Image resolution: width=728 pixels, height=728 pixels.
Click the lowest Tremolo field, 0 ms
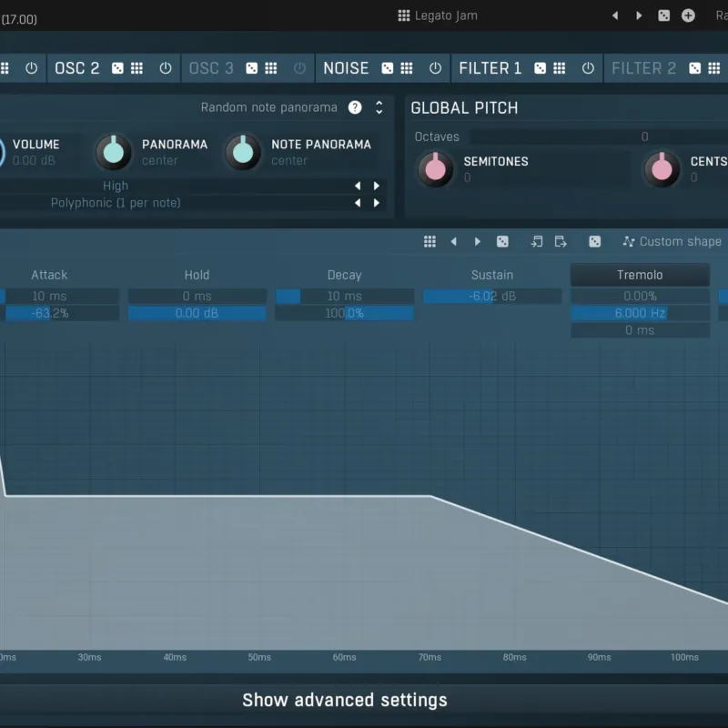[x=640, y=330]
